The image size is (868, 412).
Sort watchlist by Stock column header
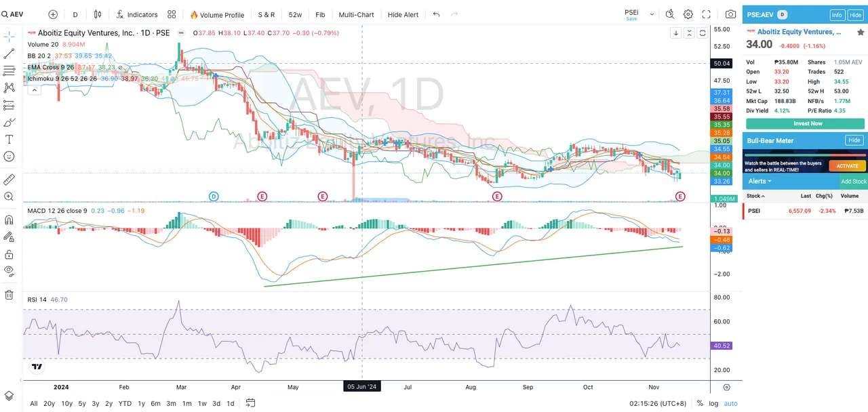755,196
